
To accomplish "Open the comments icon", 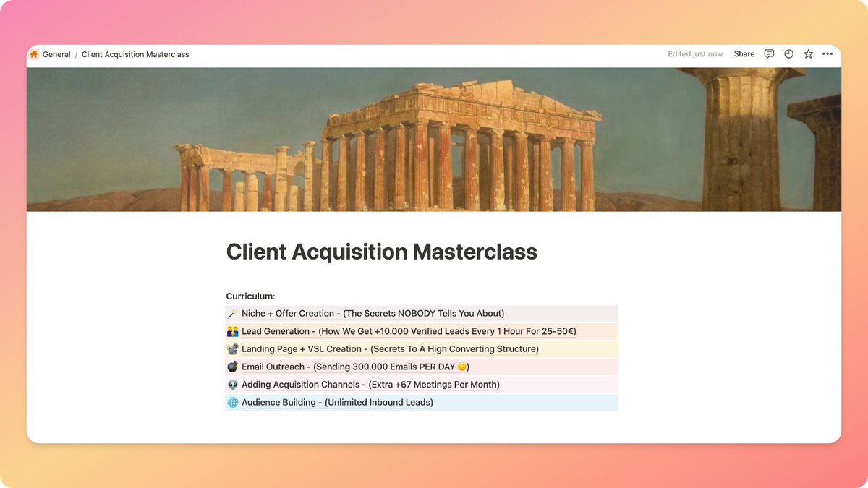I will pos(769,54).
